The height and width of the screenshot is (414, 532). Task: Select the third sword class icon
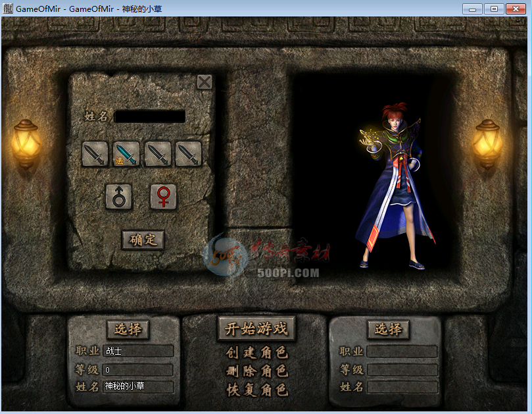tap(157, 154)
